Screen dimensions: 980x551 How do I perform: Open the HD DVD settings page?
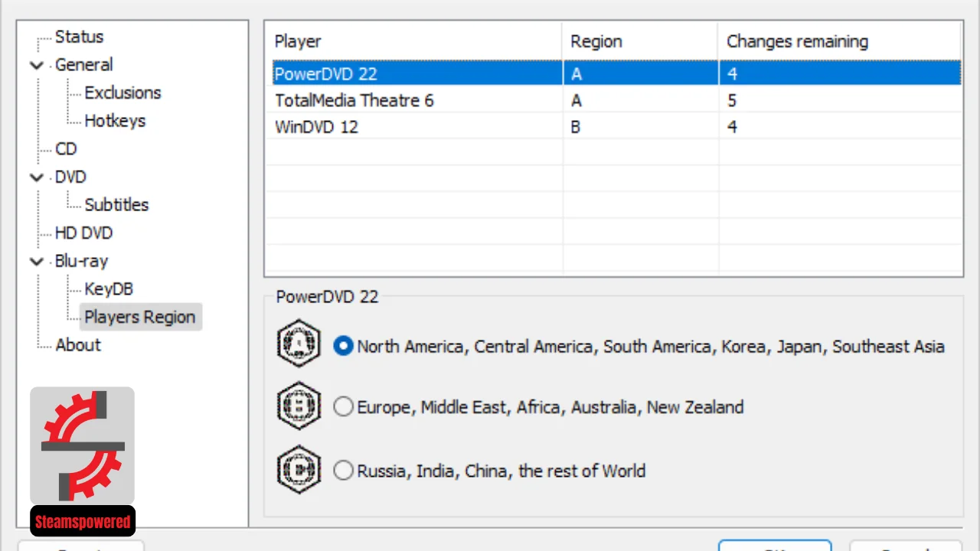click(x=83, y=233)
